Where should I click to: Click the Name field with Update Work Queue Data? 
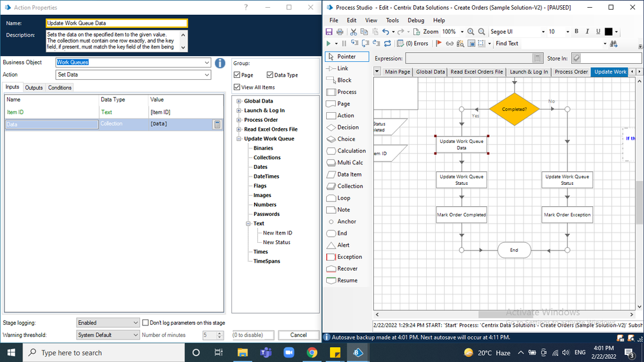point(117,23)
